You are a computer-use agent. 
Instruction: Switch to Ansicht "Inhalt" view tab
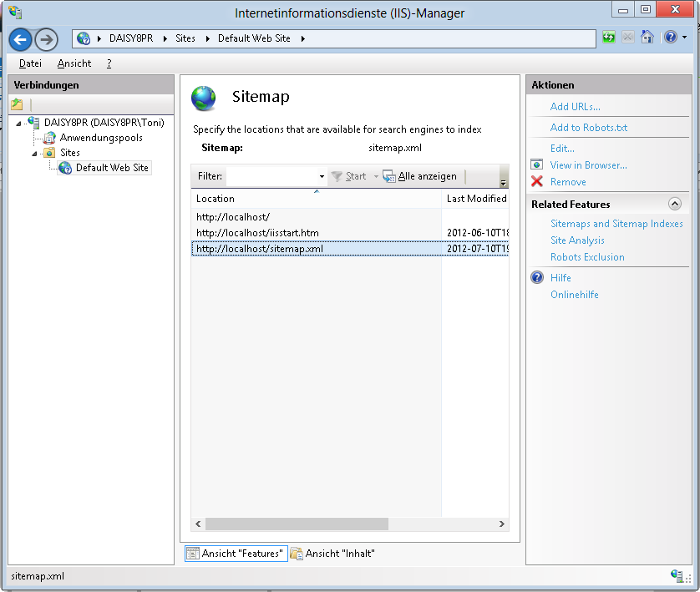(332, 554)
